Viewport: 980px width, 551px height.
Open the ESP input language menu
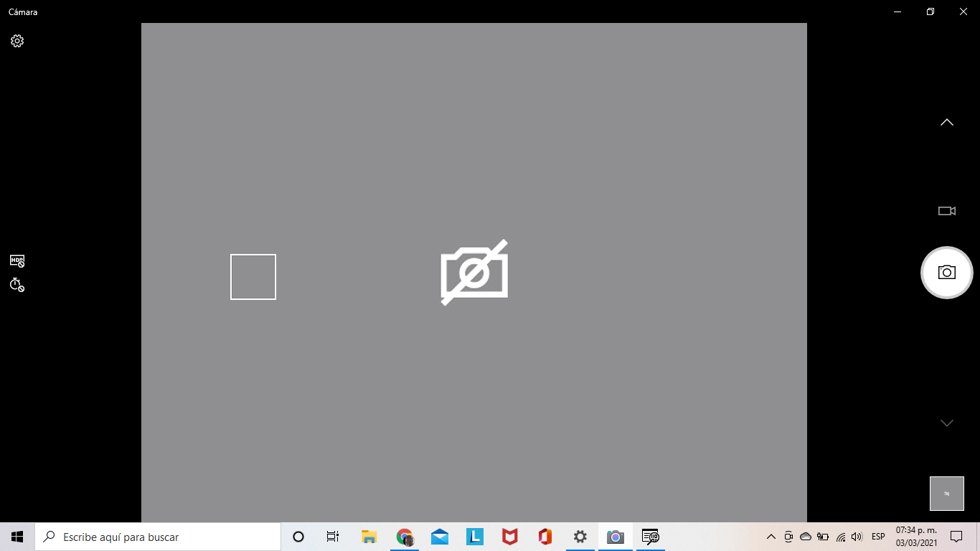point(878,537)
